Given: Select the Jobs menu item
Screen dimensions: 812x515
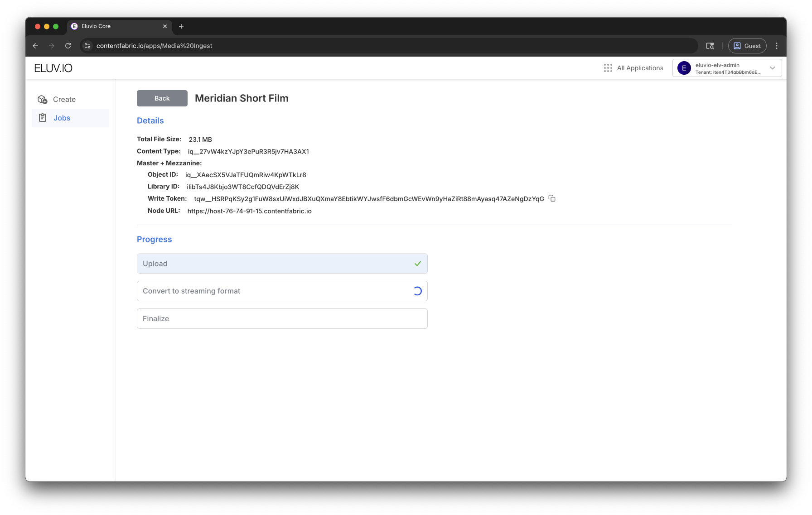Looking at the screenshot, I should click(x=62, y=118).
